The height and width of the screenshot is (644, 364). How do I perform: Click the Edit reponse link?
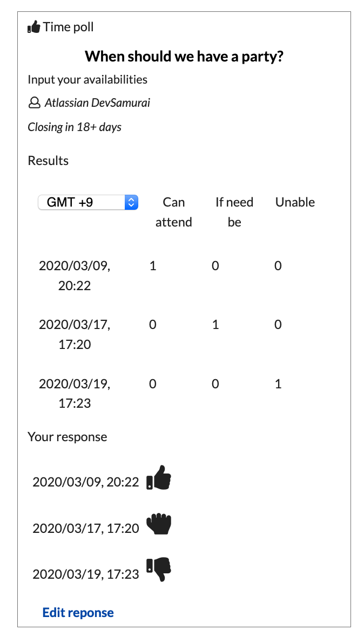[x=78, y=613]
